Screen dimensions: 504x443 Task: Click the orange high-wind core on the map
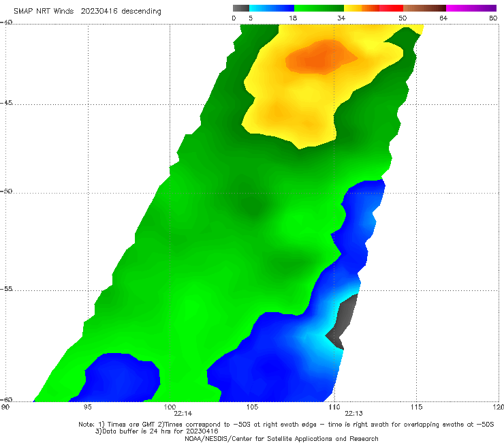click(320, 58)
